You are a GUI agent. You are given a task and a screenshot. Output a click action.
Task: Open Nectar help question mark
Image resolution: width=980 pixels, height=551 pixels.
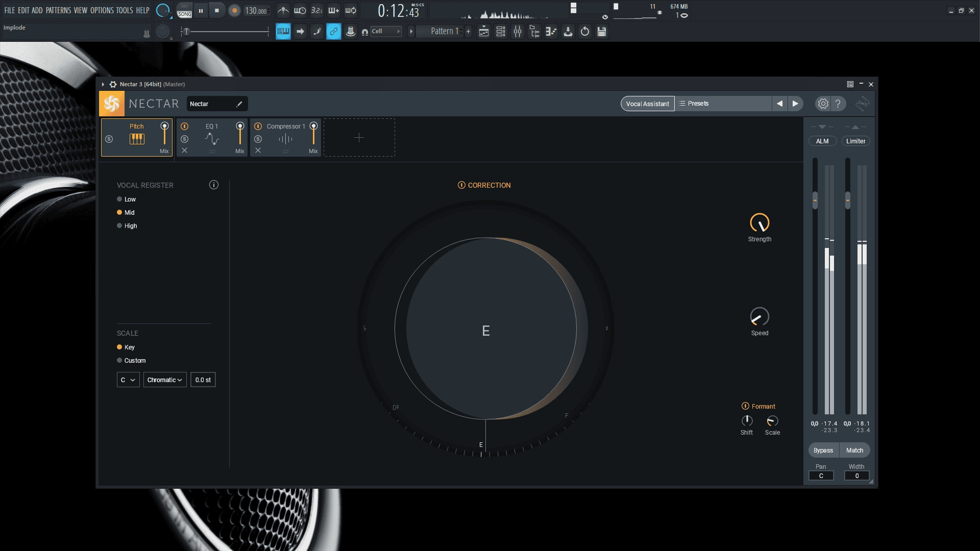click(838, 104)
